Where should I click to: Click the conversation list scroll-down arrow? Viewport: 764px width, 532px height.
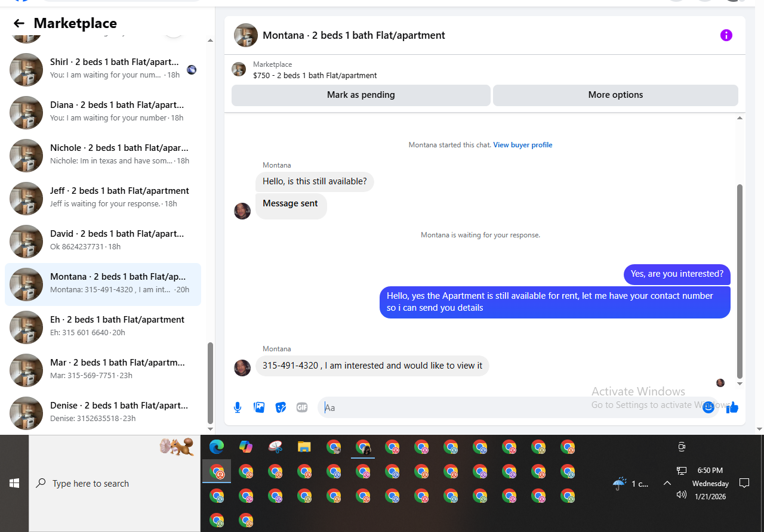point(210,429)
